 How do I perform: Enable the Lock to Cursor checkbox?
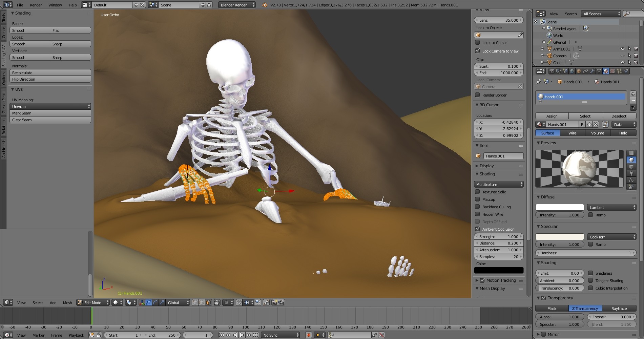pyautogui.click(x=477, y=43)
